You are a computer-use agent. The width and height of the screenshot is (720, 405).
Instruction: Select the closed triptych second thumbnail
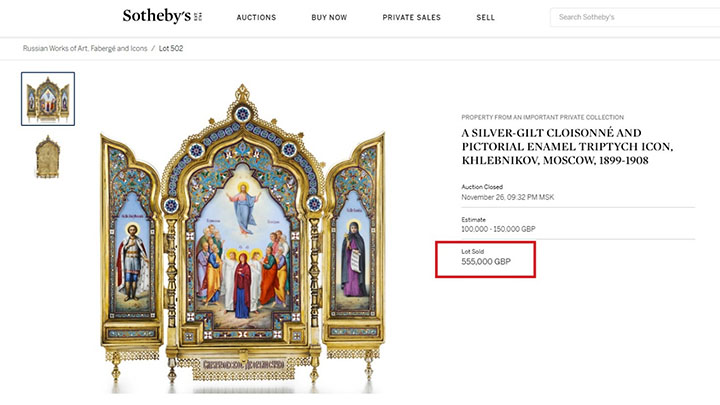point(48,156)
